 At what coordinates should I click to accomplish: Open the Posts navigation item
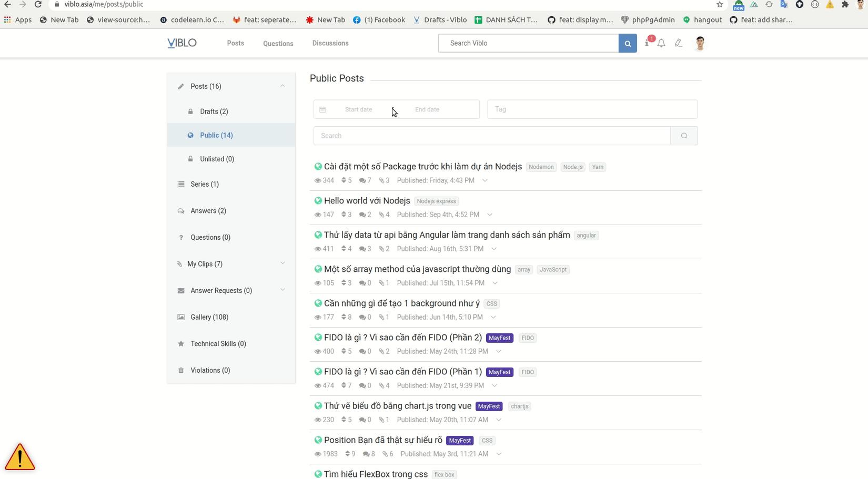point(235,43)
